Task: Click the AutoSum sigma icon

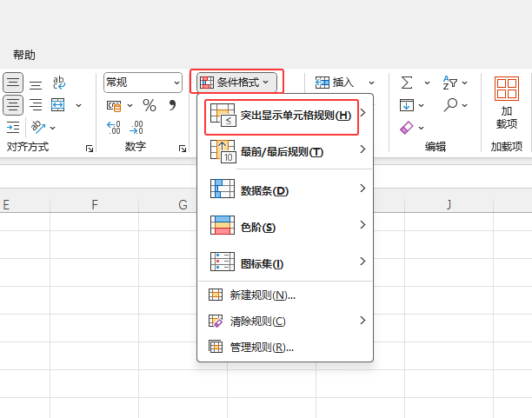Action: point(407,83)
